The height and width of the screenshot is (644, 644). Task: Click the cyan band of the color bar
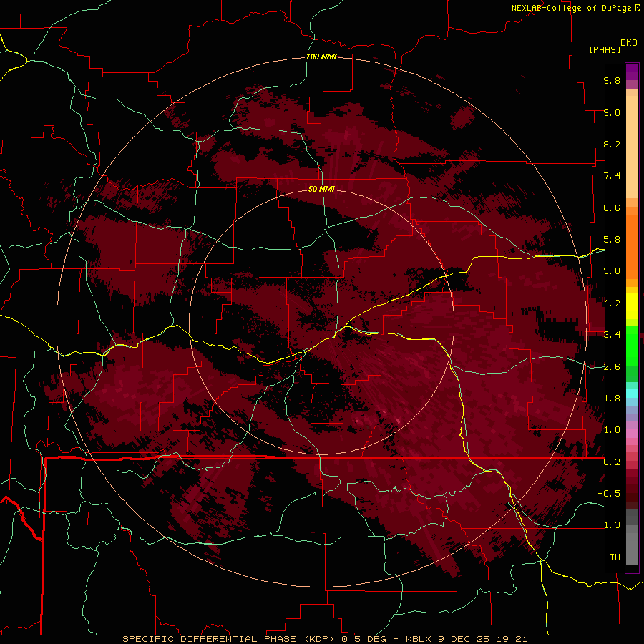click(x=632, y=393)
